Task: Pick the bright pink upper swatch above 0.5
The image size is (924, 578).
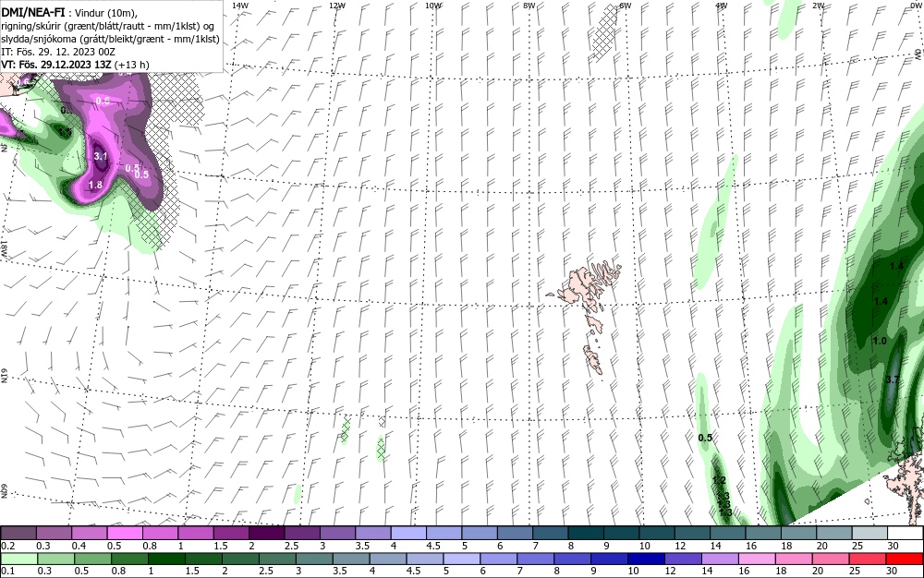Action: point(125,533)
